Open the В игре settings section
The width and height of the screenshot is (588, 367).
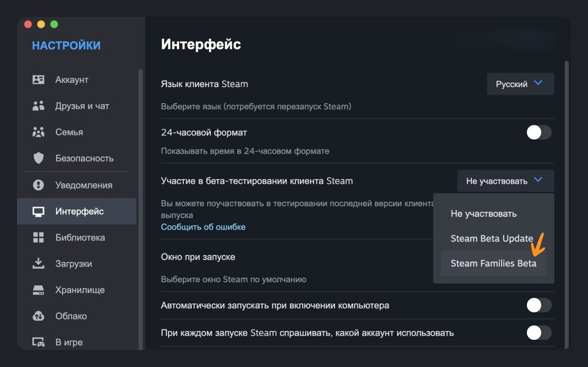(x=69, y=342)
